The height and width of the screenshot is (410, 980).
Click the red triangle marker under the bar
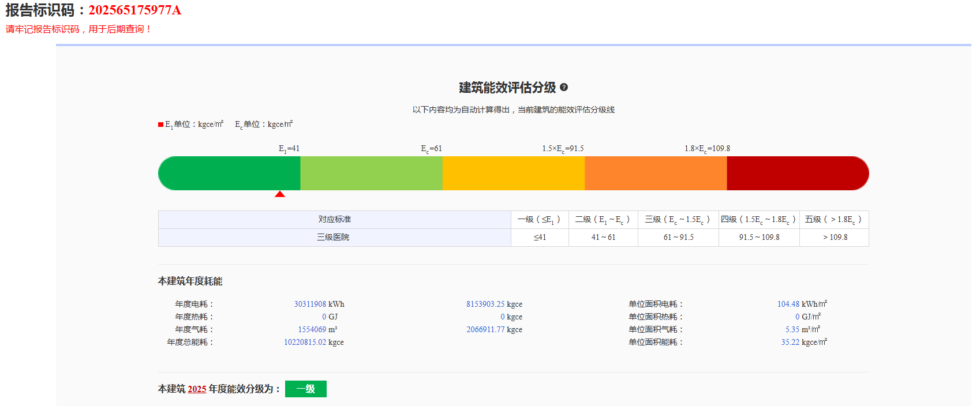click(280, 194)
